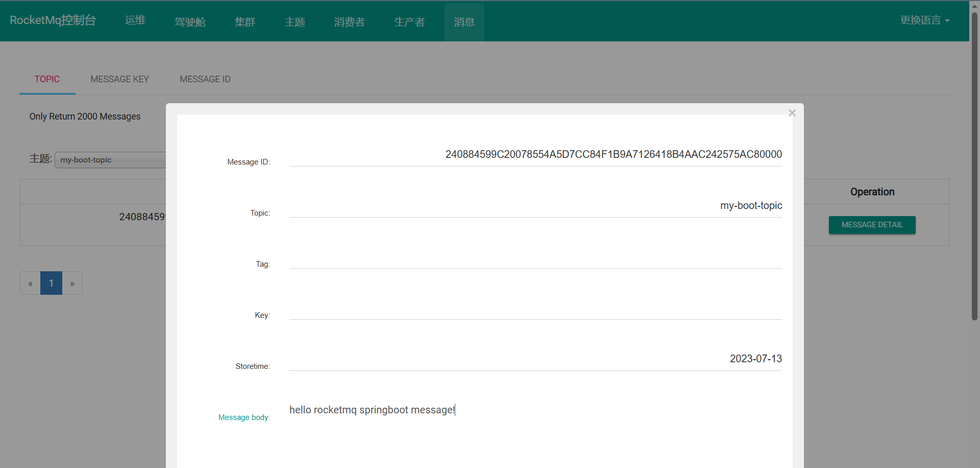Open the my-boot-topic topic selector
The image size is (980, 468).
coord(110,159)
